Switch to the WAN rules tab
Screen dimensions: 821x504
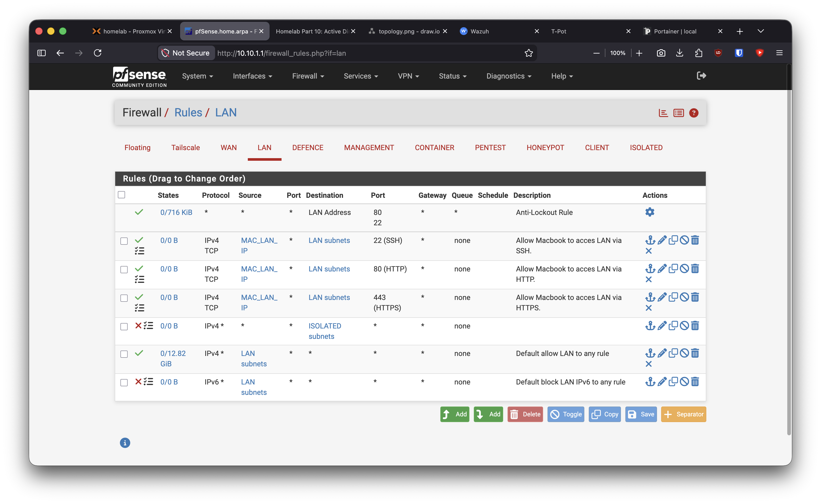229,147
